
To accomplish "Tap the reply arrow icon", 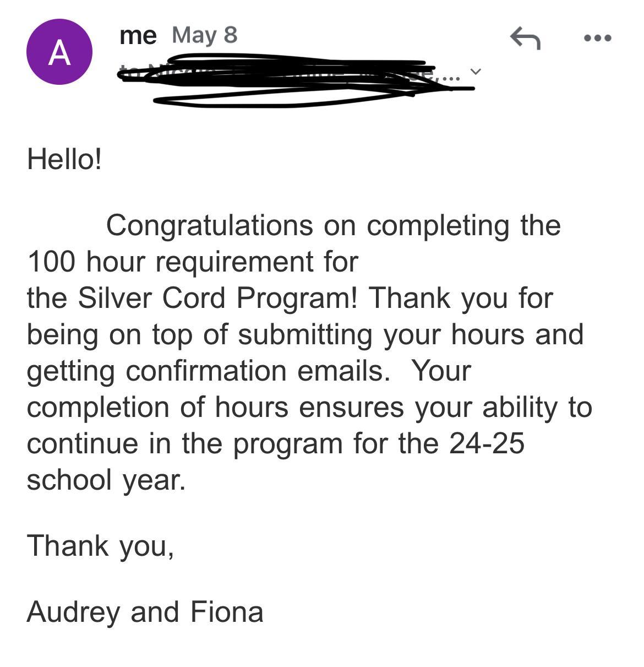I will [525, 39].
